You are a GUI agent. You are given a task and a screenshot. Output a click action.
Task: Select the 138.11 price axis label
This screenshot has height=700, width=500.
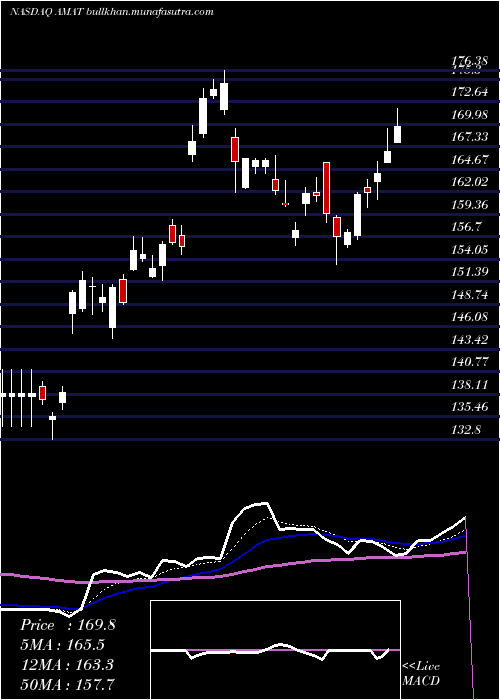[x=468, y=385]
